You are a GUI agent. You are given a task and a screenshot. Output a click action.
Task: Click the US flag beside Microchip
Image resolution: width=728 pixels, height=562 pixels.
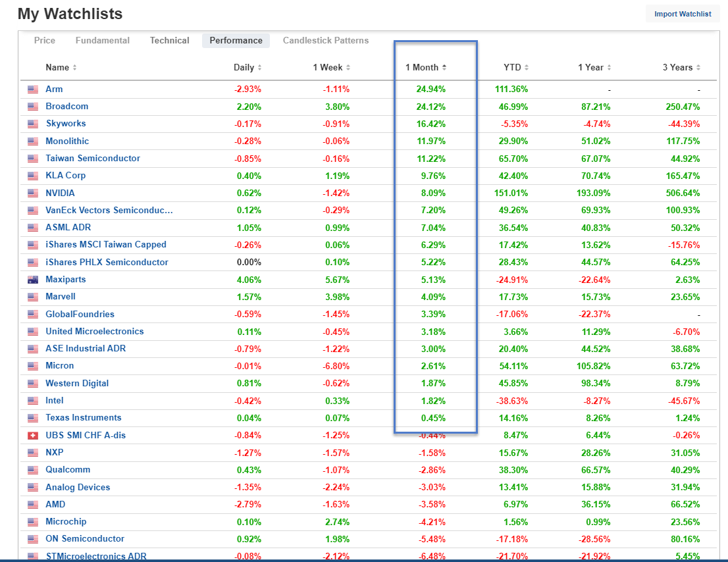32,522
